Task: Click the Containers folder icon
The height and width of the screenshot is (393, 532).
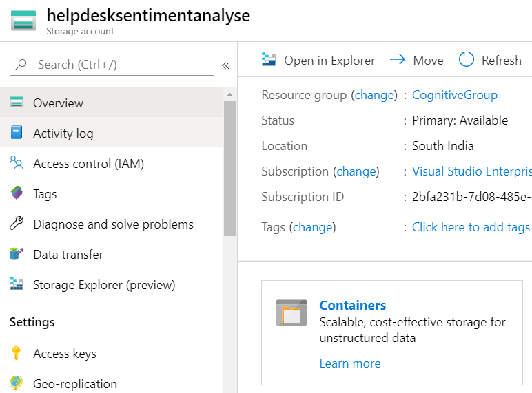Action: coord(291,312)
